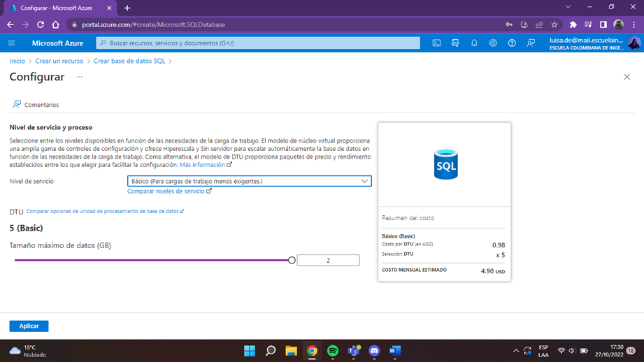Viewport: 644px width, 362px height.
Task: Open Microsoft Teams from the taskbar
Action: coord(354,351)
